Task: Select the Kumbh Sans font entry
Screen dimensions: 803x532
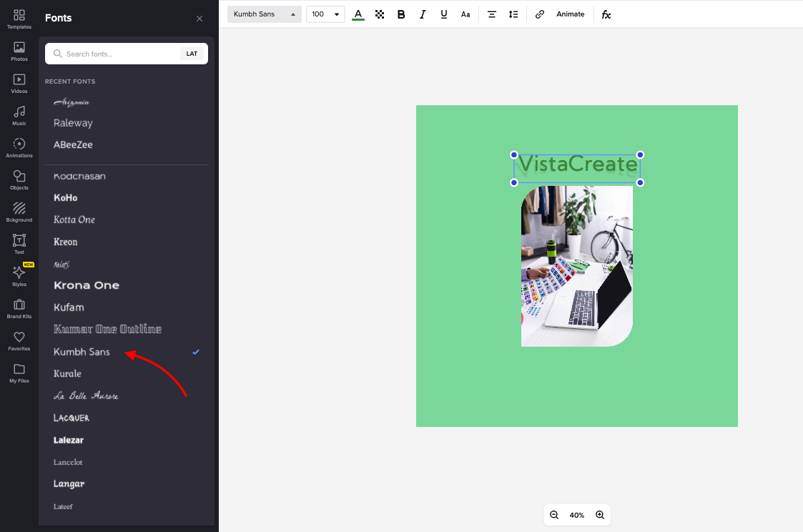Action: point(82,352)
